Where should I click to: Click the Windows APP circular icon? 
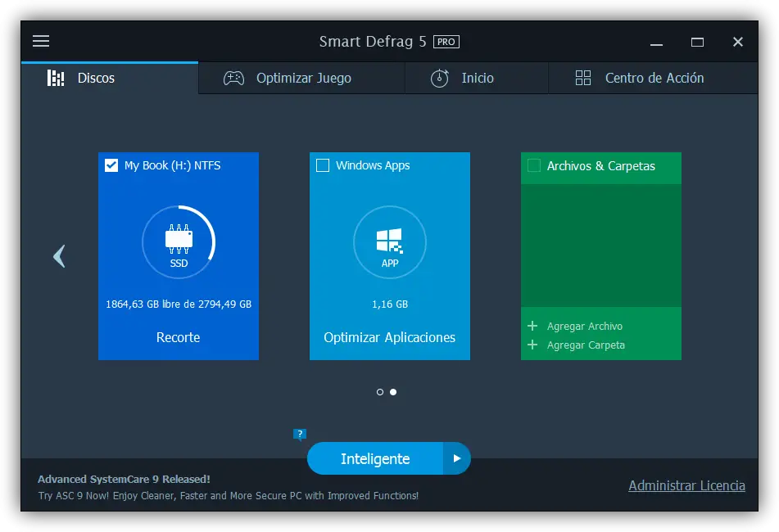[390, 241]
